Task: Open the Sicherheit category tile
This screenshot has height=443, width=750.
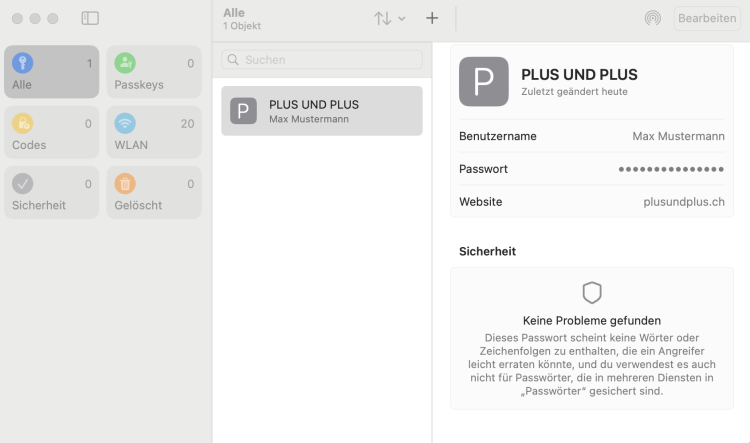Action: [52, 192]
